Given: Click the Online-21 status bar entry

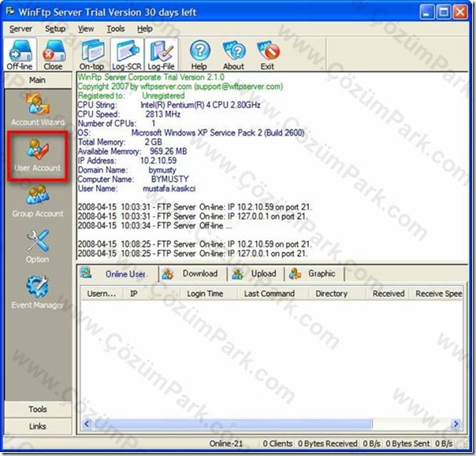Looking at the screenshot, I should [x=226, y=443].
